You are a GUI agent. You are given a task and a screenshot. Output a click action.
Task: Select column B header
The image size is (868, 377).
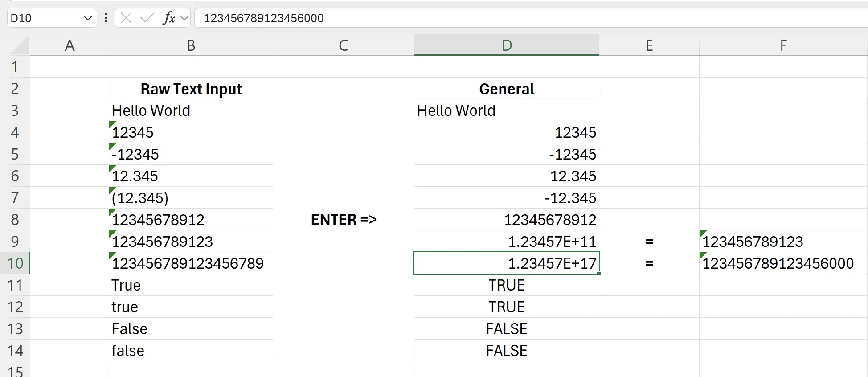pyautogui.click(x=191, y=45)
